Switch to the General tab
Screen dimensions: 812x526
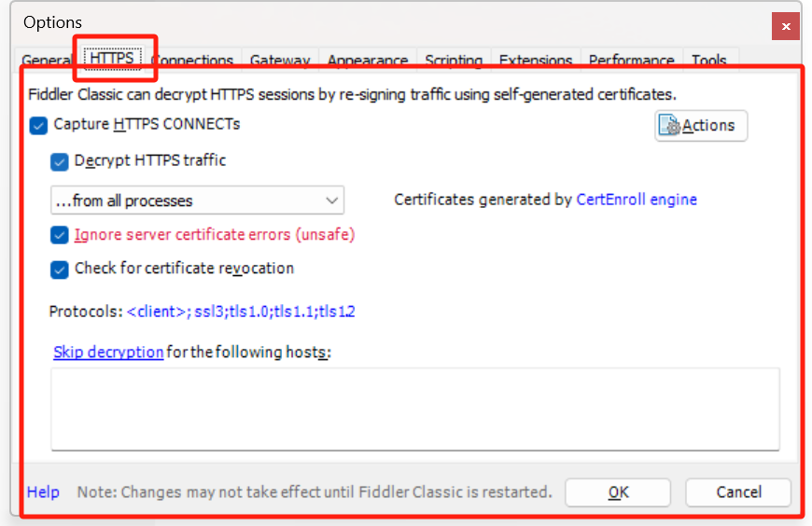47,60
